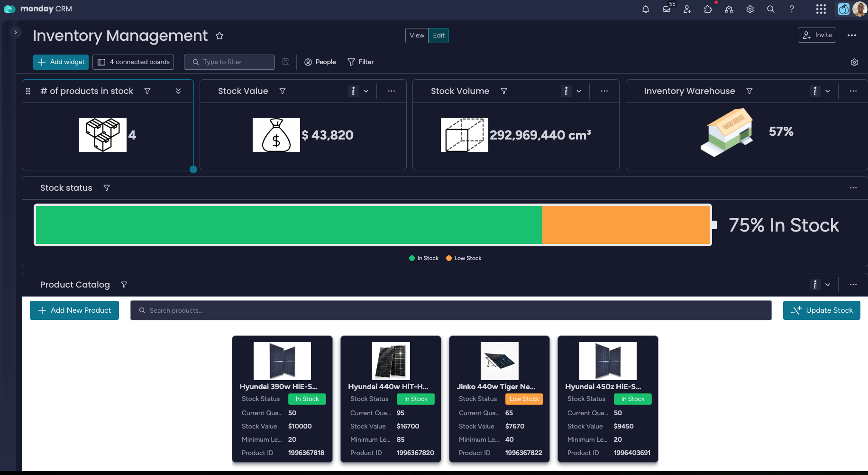This screenshot has width=868, height=475.
Task: Open search everything magnifier
Action: (x=771, y=9)
